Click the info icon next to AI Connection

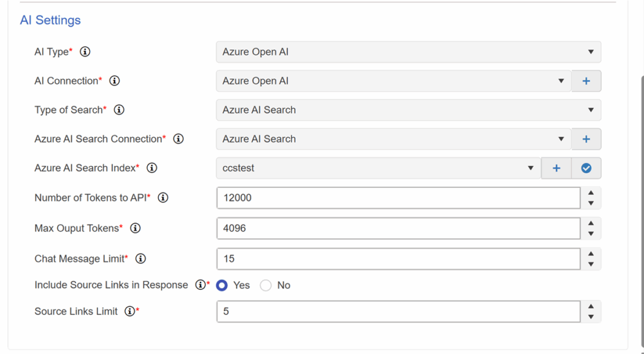point(114,81)
